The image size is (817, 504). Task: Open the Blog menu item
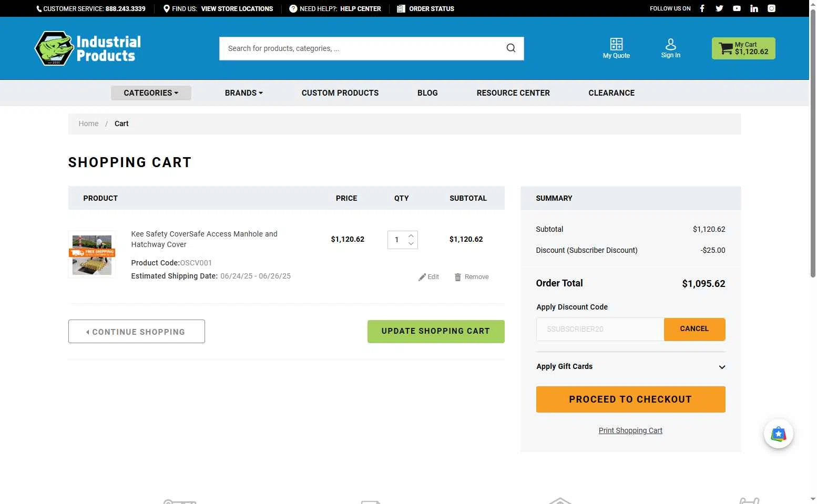pyautogui.click(x=427, y=93)
